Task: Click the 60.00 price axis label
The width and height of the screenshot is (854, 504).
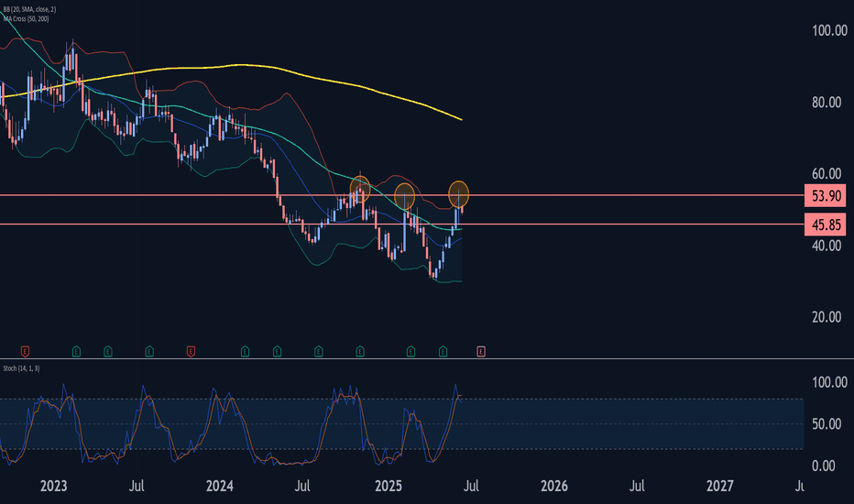Action: (827, 173)
